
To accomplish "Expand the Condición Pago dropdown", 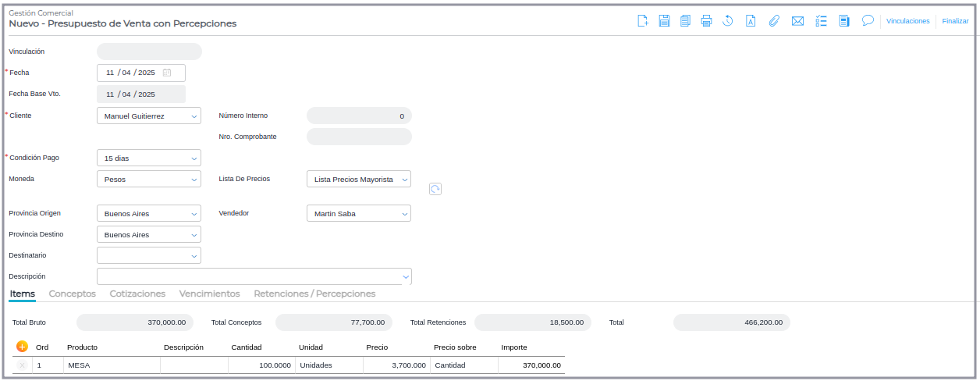I will pos(148,158).
